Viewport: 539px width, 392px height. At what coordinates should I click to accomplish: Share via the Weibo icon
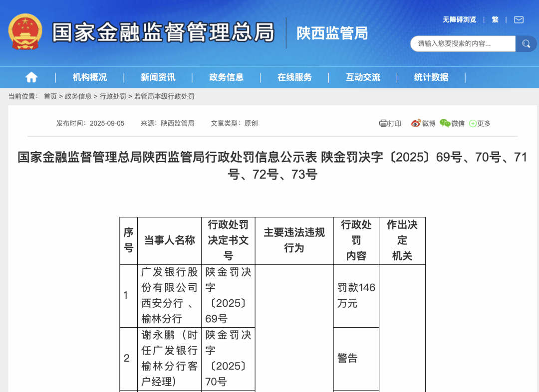point(416,123)
